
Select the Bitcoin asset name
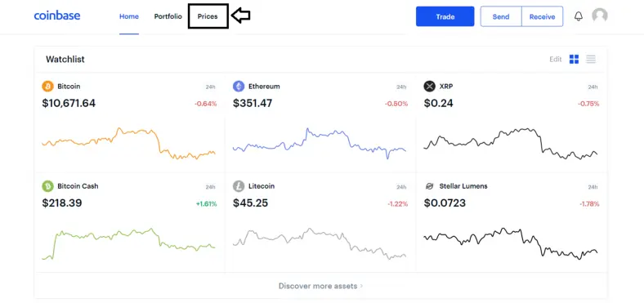69,87
